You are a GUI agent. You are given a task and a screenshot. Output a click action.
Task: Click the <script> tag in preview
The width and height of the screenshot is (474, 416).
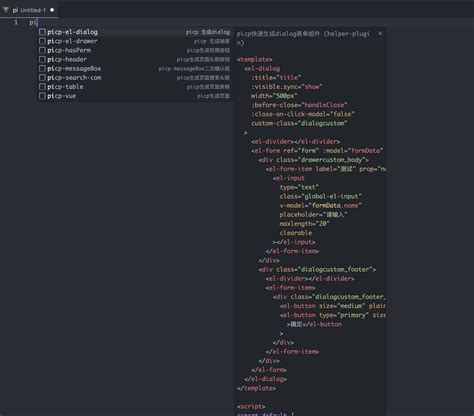[251, 406]
